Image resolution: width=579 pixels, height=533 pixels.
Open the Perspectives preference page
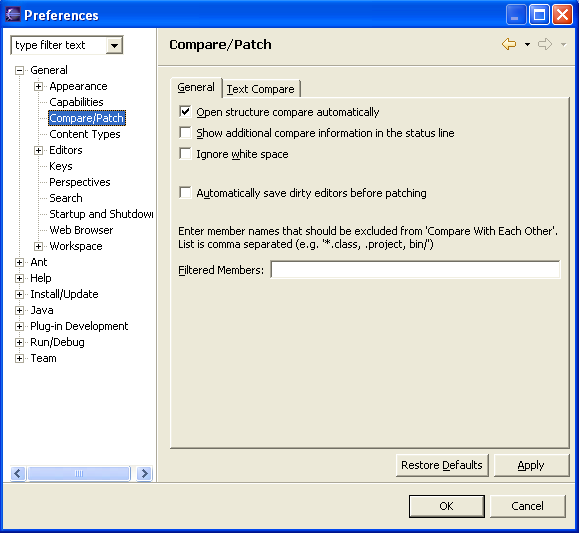coord(80,182)
